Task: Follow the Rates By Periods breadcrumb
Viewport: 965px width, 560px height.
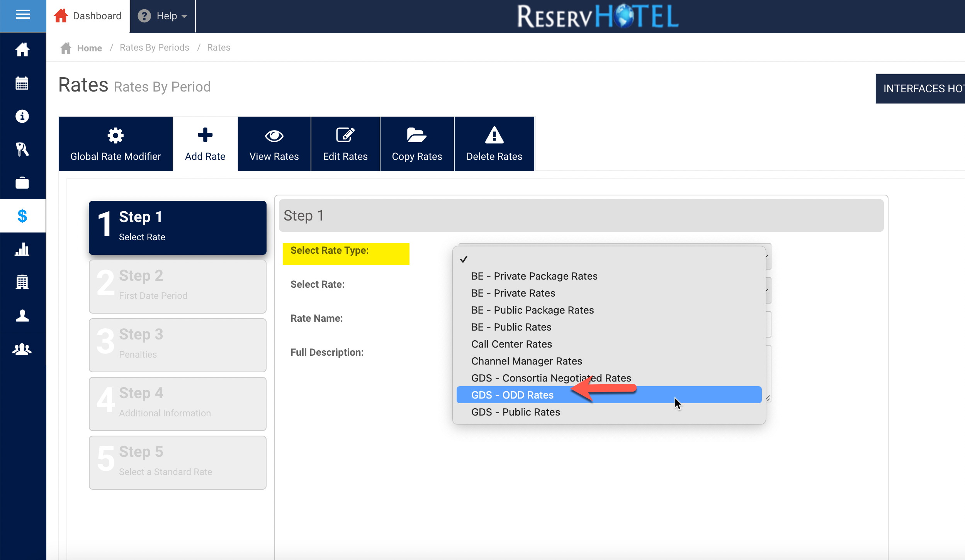Action: point(154,48)
